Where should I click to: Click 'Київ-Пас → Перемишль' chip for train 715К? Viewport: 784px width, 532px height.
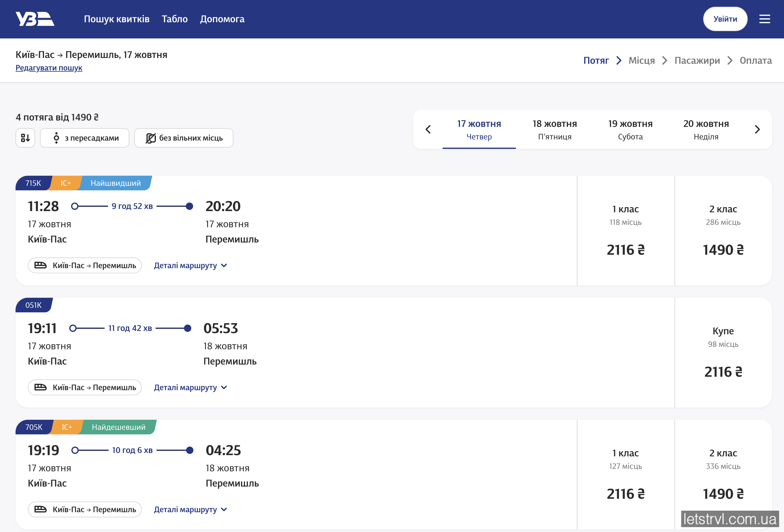coord(85,265)
